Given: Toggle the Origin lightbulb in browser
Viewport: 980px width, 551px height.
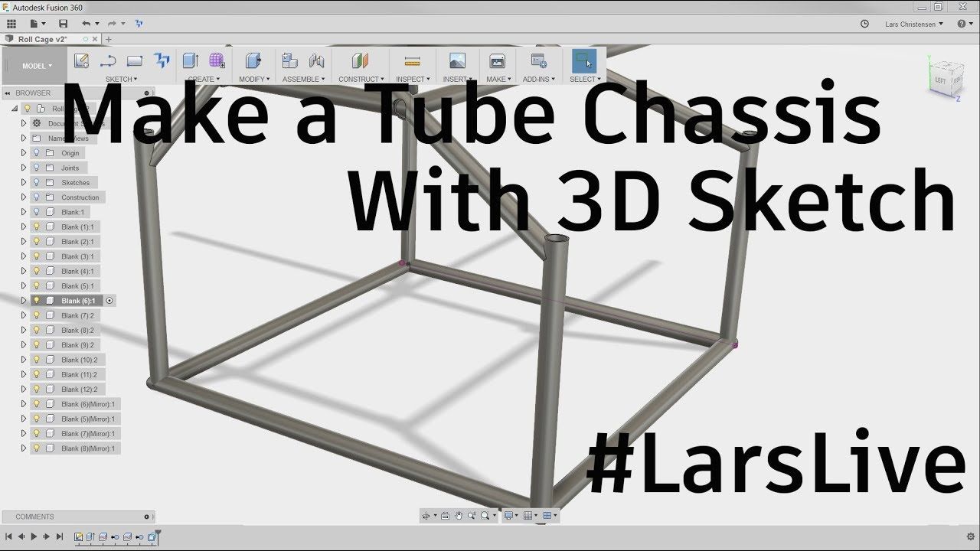Looking at the screenshot, I should [35, 152].
